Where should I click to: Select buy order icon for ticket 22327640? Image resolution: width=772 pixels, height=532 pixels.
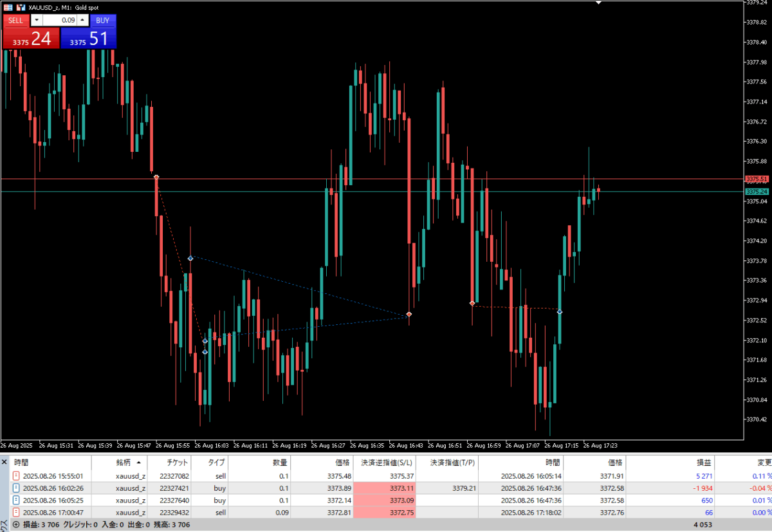point(16,500)
